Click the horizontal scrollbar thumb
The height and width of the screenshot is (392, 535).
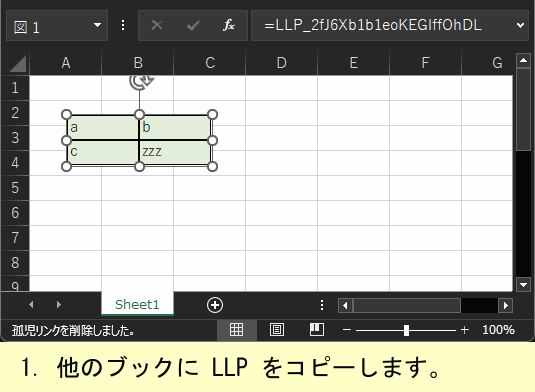pos(407,305)
